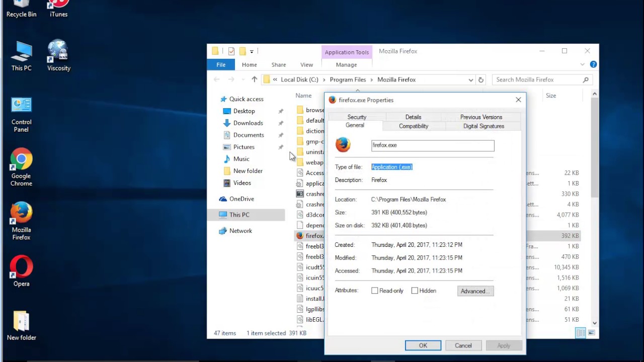The height and width of the screenshot is (362, 644).
Task: Sort by the Size column header
Action: (551, 96)
